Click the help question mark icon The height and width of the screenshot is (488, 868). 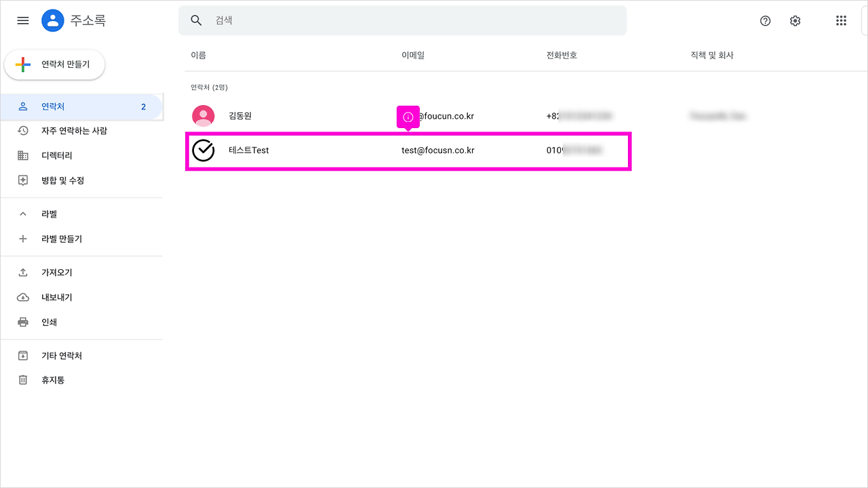click(765, 20)
